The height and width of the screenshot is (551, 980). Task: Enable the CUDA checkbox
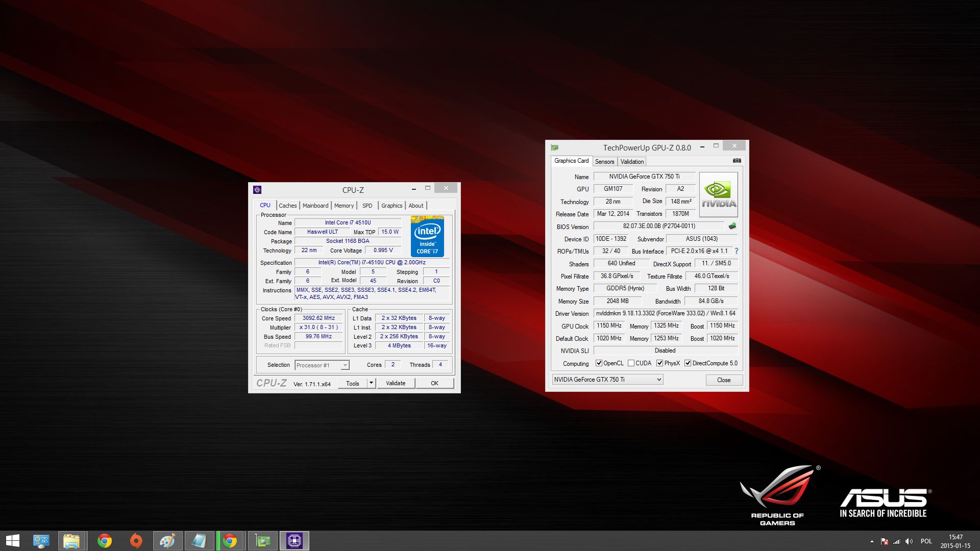click(x=631, y=363)
